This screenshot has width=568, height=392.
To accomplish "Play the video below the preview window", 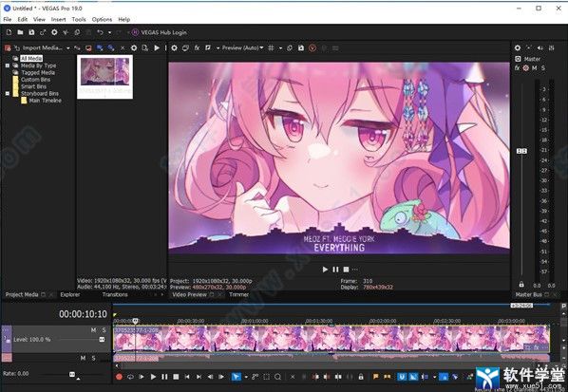I will click(325, 270).
